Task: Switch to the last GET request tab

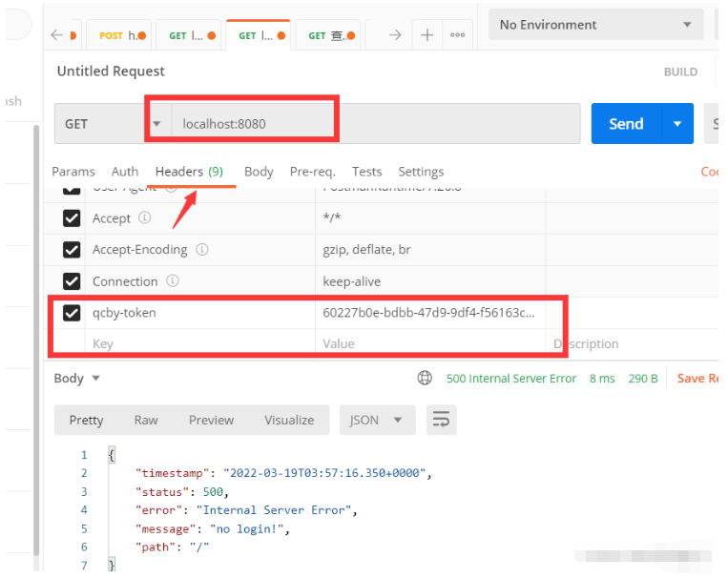Action: [x=328, y=35]
